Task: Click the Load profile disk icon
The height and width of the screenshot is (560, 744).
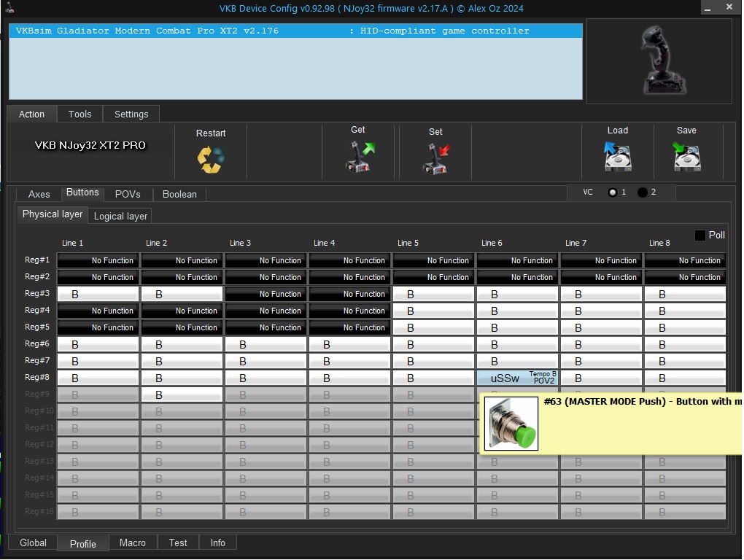Action: click(617, 156)
